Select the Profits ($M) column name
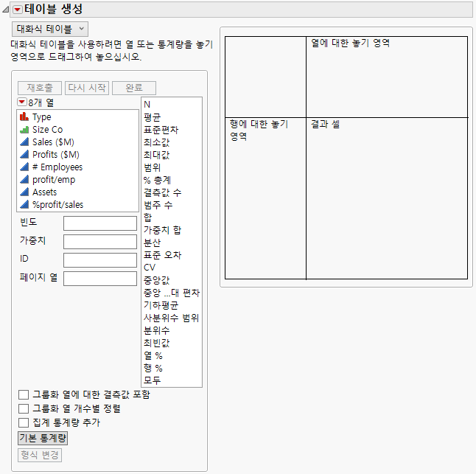The image size is (476, 474). click(x=56, y=155)
